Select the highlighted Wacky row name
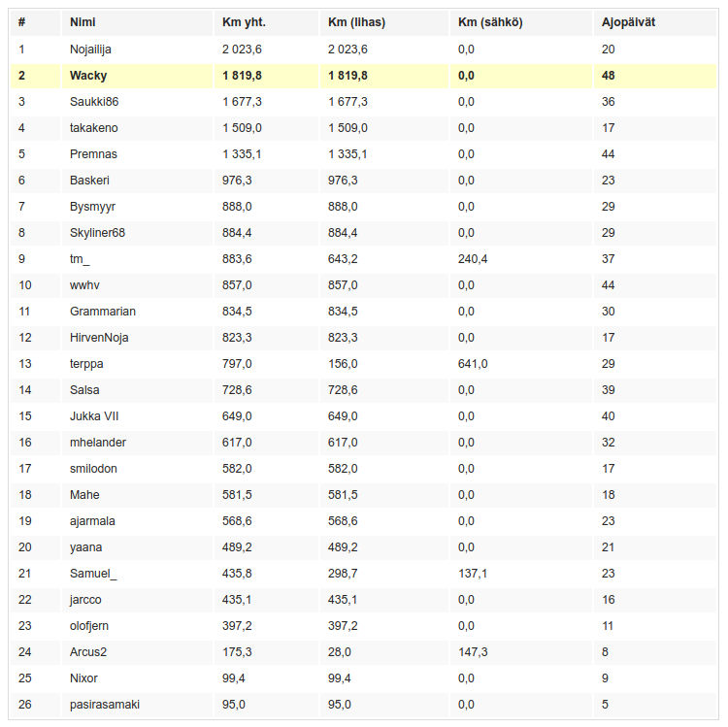728x727 pixels. 88,76
